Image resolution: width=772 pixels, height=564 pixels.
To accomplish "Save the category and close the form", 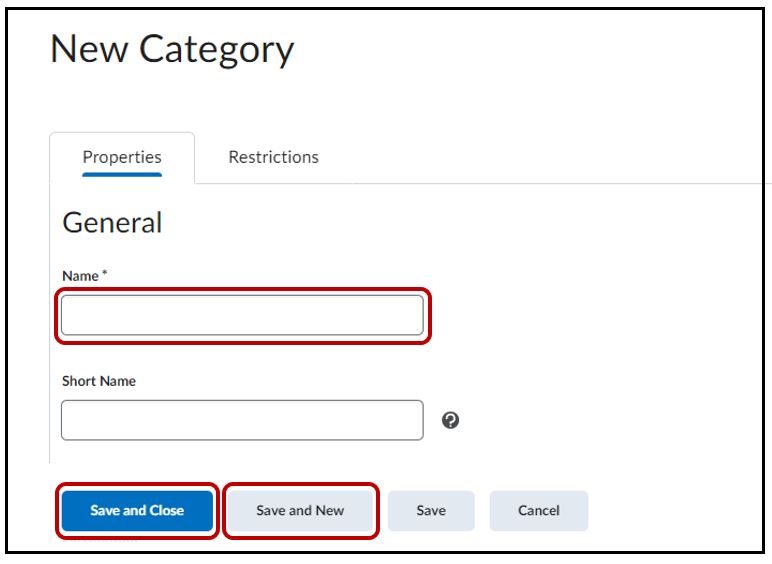I will pyautogui.click(x=137, y=510).
